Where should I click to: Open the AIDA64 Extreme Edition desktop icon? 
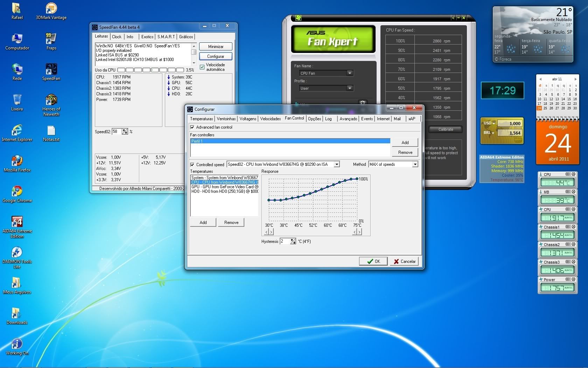pyautogui.click(x=17, y=227)
